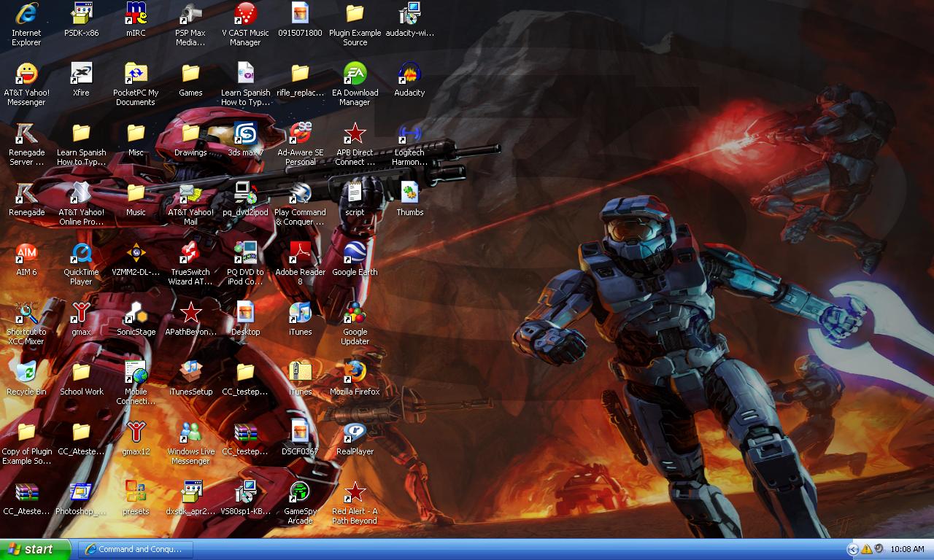Select the 3ds max 7 icon
934x560 pixels.
245,134
